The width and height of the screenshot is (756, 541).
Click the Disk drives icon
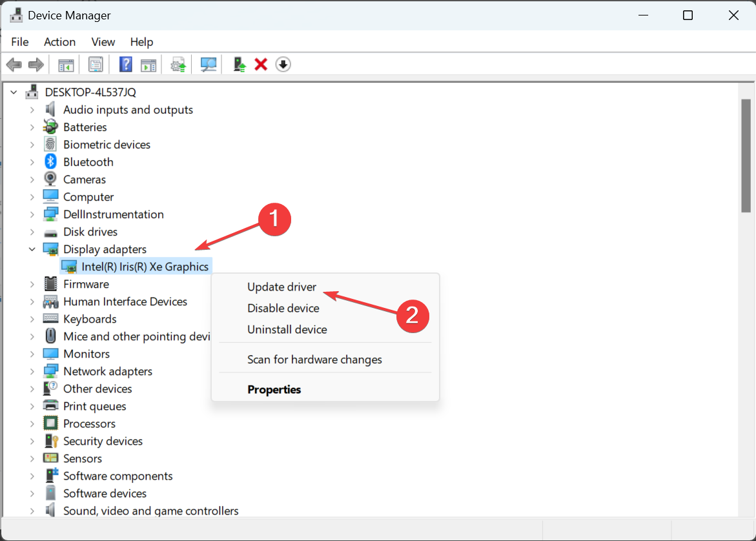click(50, 232)
